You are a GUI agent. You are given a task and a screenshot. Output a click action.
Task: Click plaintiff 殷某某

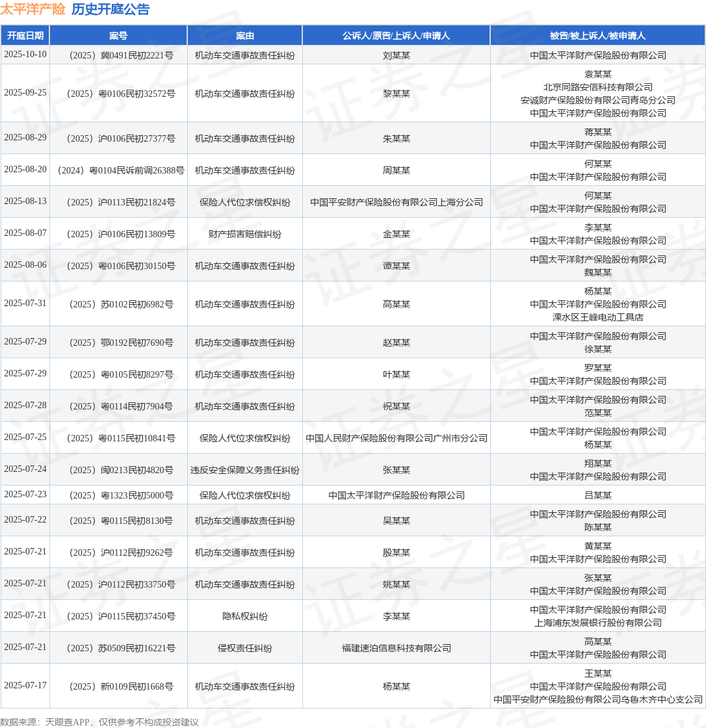click(396, 552)
